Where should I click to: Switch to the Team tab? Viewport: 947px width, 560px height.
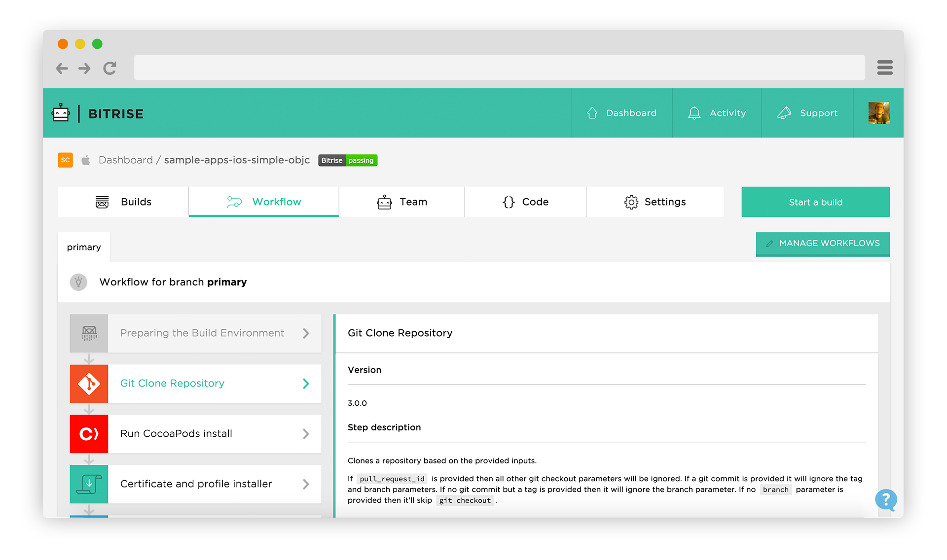tap(401, 202)
